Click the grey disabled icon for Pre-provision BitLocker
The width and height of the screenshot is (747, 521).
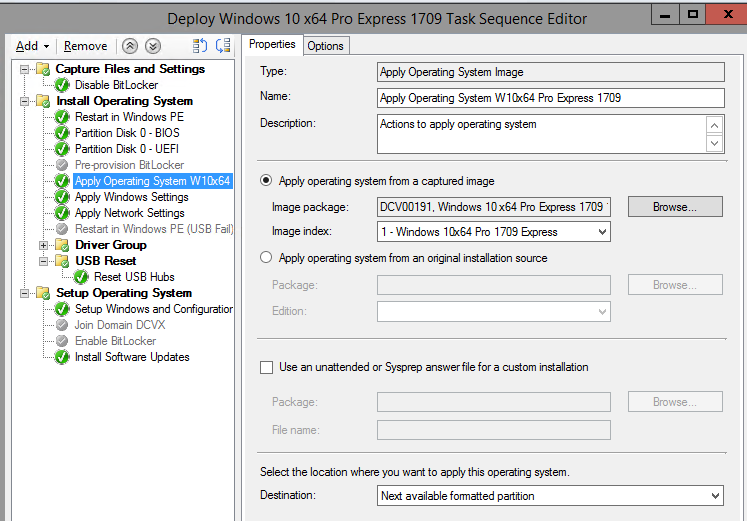click(x=63, y=165)
